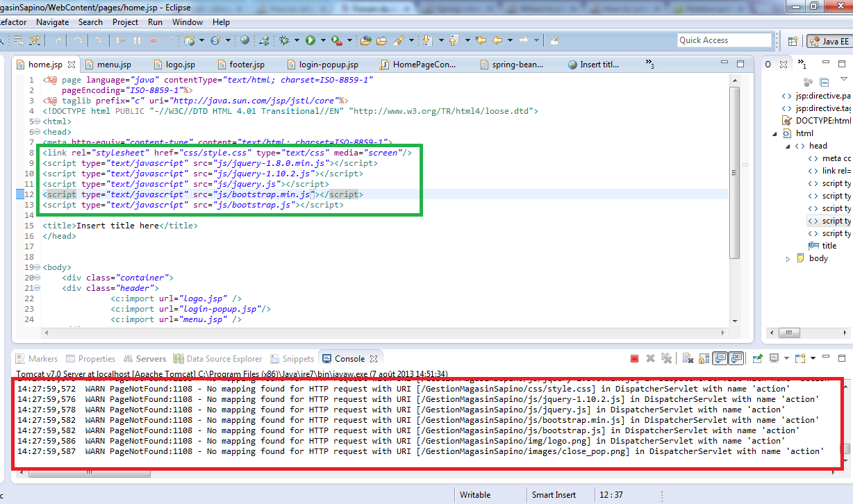Collapse the head tag fold on line 7
Image resolution: width=853 pixels, height=504 pixels.
click(38, 132)
